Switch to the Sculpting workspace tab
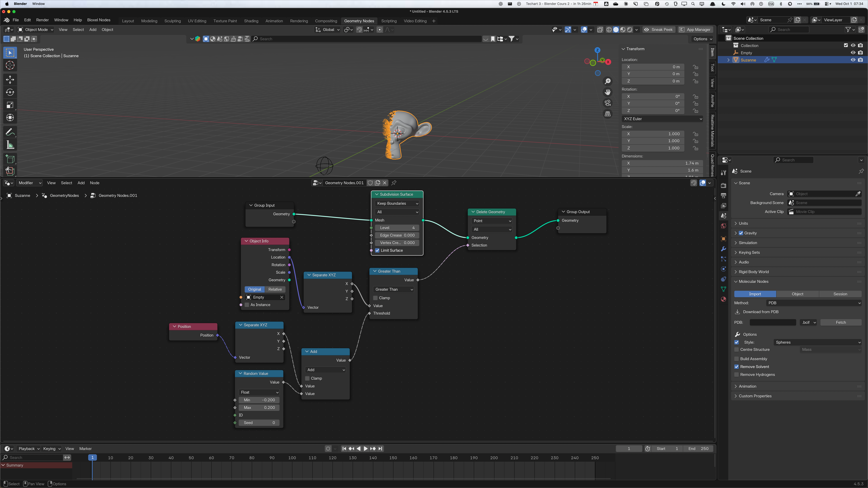Image resolution: width=868 pixels, height=488 pixels. tap(173, 21)
